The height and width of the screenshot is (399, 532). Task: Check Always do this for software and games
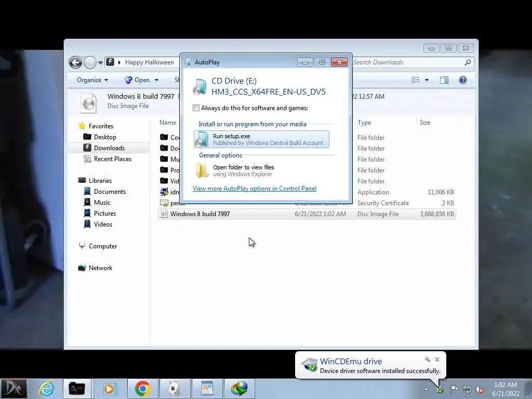196,108
